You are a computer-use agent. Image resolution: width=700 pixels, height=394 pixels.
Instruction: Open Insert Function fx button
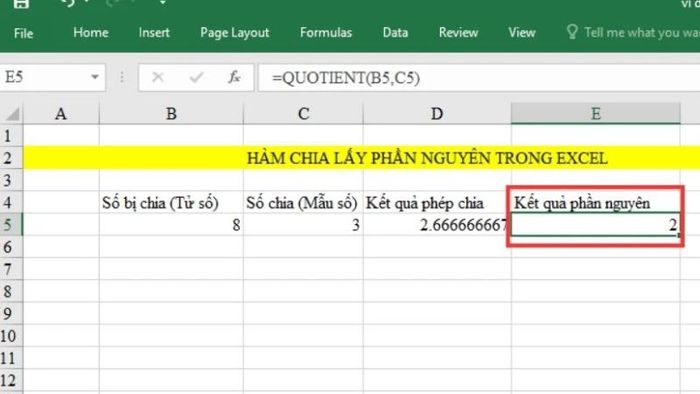point(234,78)
